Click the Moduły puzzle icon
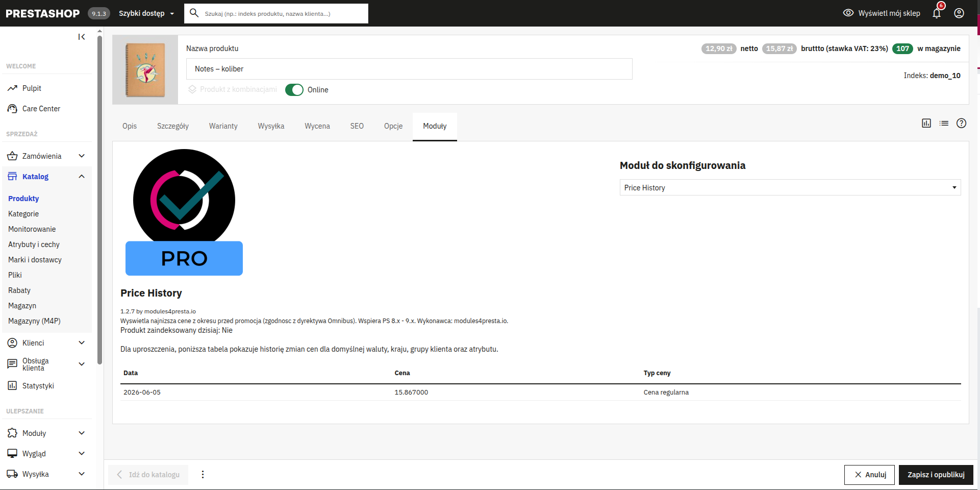 coord(12,433)
